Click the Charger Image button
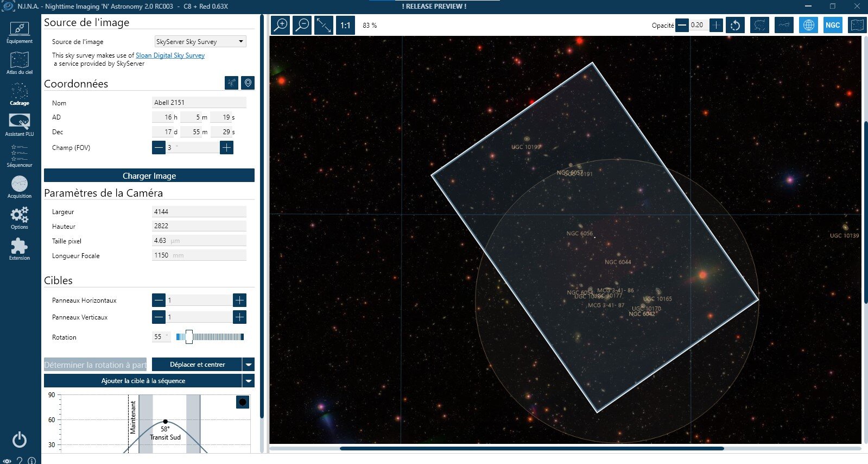Image resolution: width=868 pixels, height=464 pixels. click(149, 175)
